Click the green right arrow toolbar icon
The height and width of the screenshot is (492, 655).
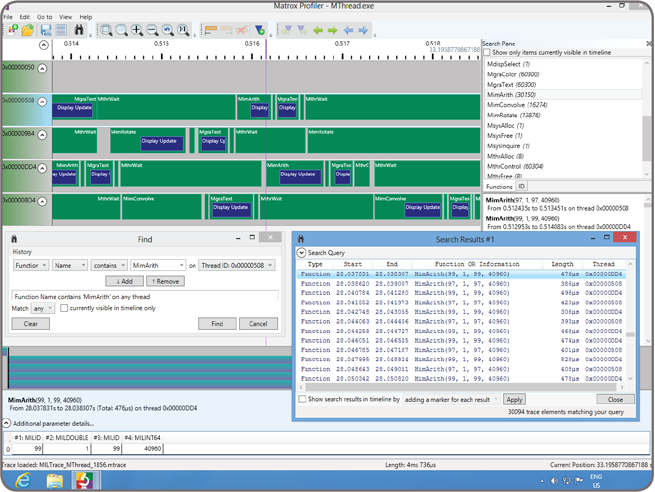[x=333, y=30]
